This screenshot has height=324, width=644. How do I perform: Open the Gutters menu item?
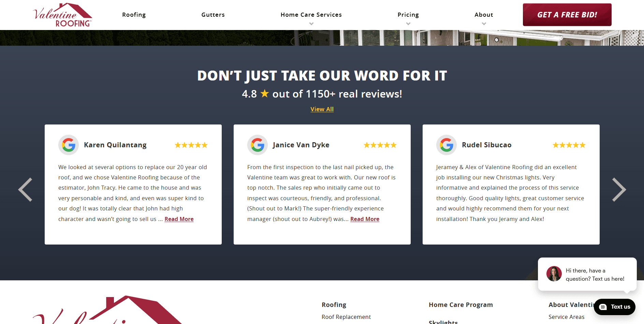click(213, 15)
